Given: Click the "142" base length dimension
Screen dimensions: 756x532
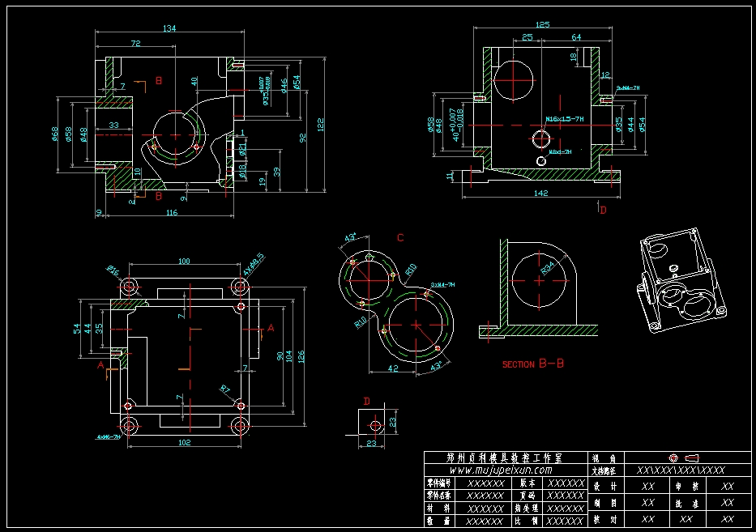Looking at the screenshot, I should [x=541, y=193].
